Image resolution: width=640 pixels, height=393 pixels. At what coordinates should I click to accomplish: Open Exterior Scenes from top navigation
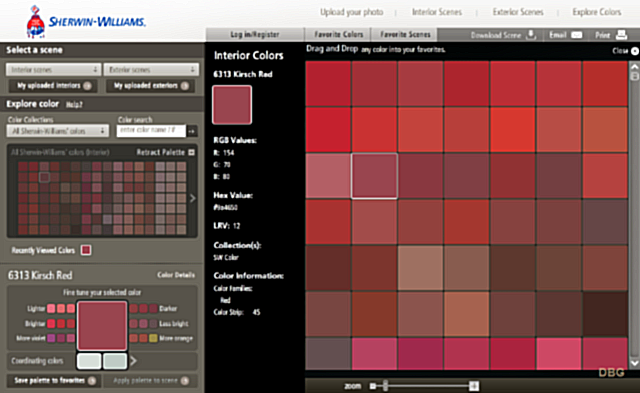coord(518,12)
